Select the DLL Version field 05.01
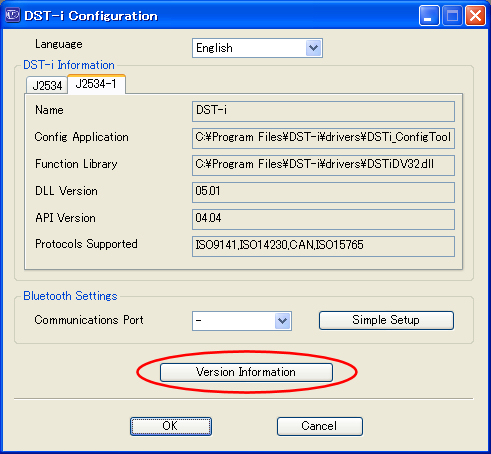Viewport: 491px width, 454px height. pos(323,192)
